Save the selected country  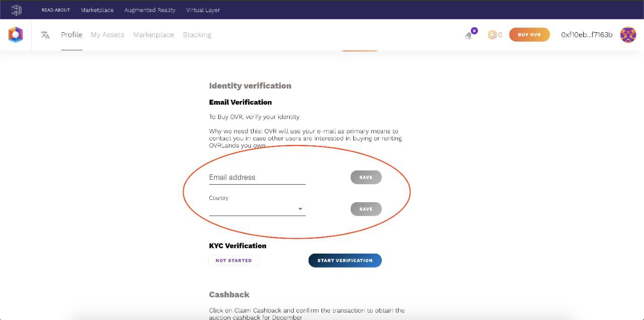click(x=366, y=209)
